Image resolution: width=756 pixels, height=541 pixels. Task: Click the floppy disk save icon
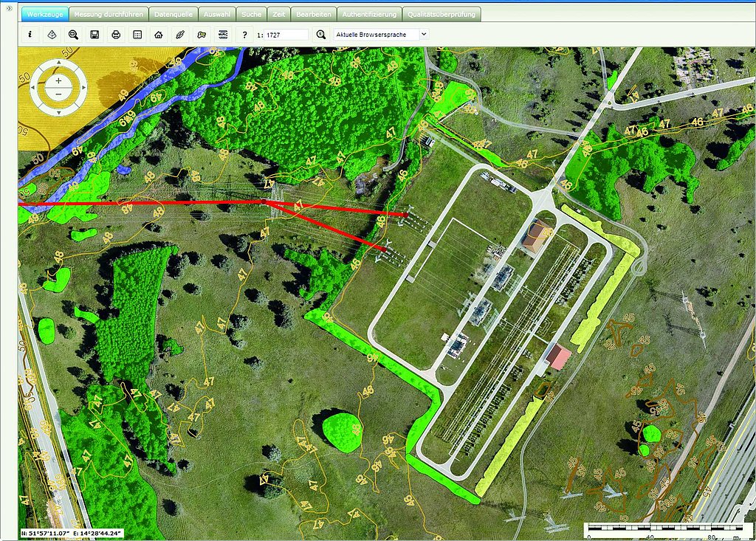point(94,35)
